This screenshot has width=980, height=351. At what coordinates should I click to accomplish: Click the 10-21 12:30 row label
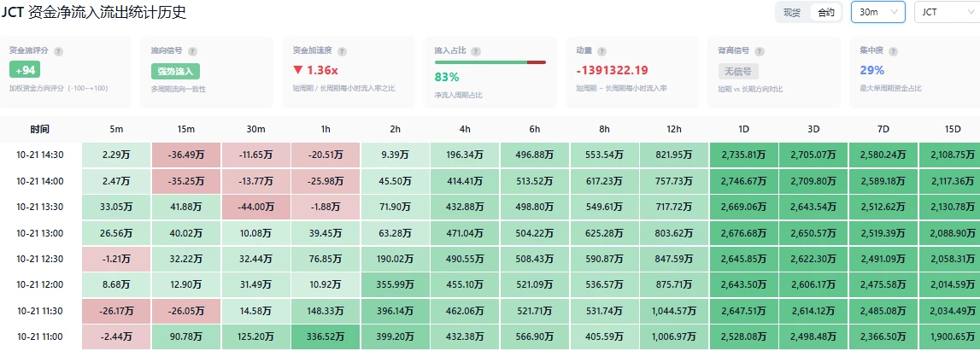40,259
